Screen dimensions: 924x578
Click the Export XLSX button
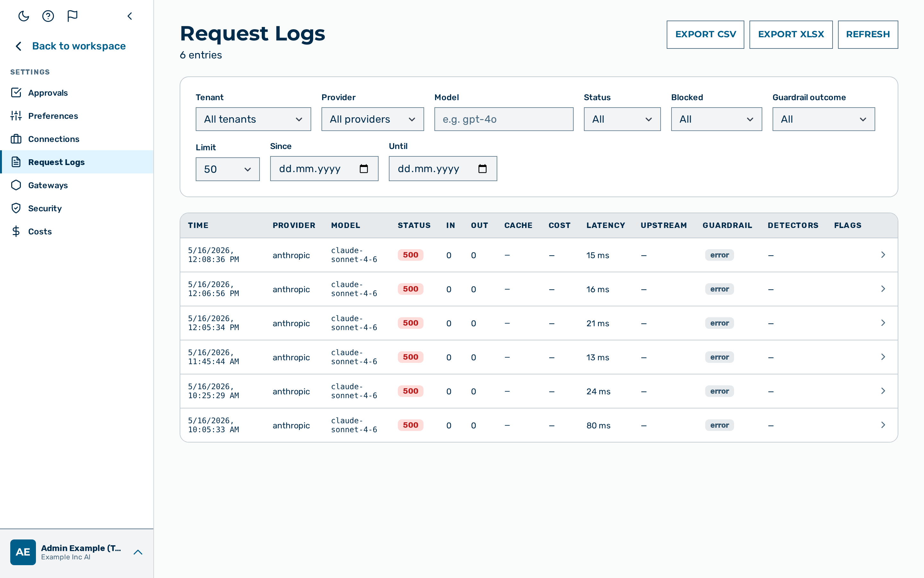point(791,34)
